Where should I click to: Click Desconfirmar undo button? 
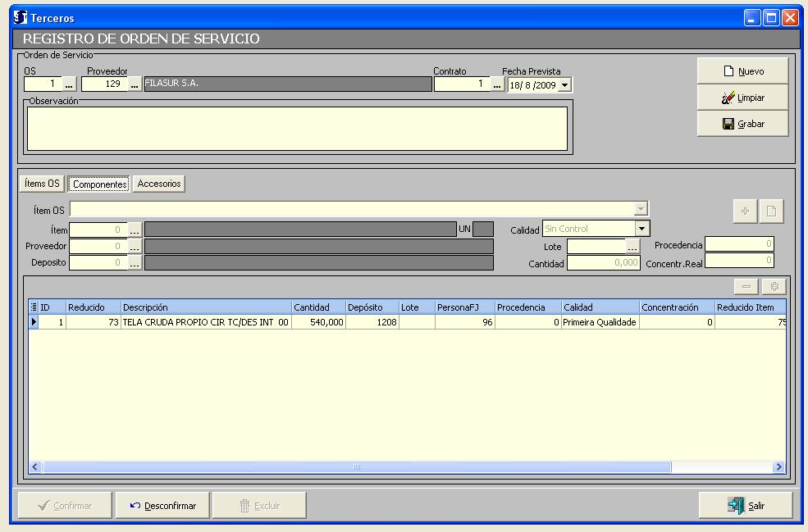click(x=162, y=506)
